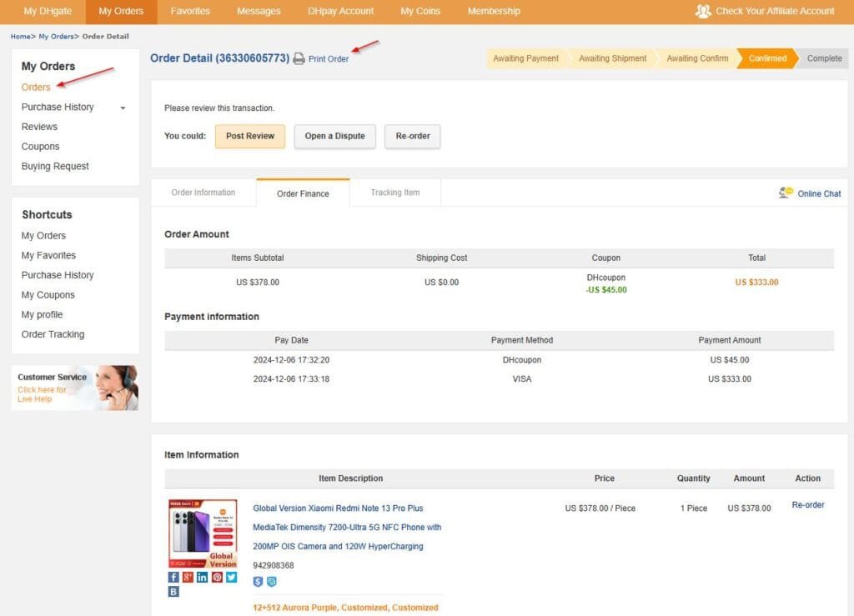Share item on Pinterest
The image size is (854, 616).
(217, 578)
